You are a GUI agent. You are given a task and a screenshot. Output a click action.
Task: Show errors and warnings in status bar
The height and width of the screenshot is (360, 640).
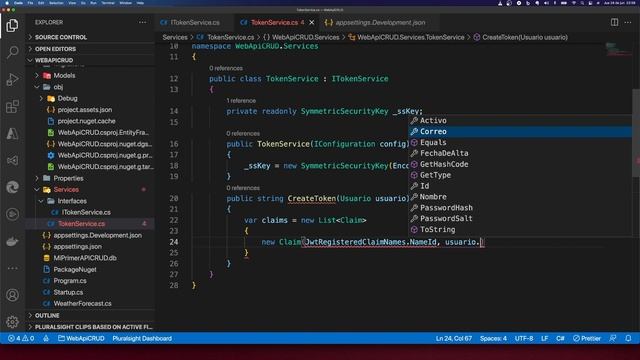click(21, 338)
